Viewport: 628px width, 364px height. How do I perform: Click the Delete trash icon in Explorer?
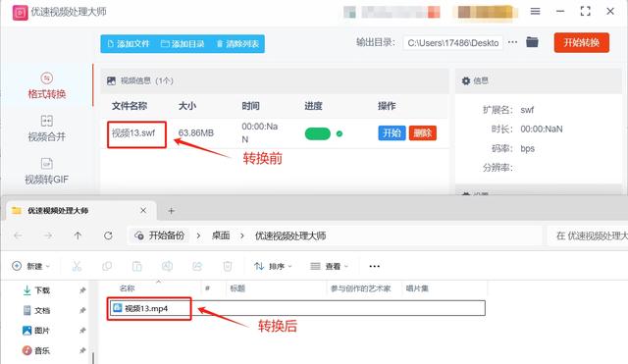228,266
